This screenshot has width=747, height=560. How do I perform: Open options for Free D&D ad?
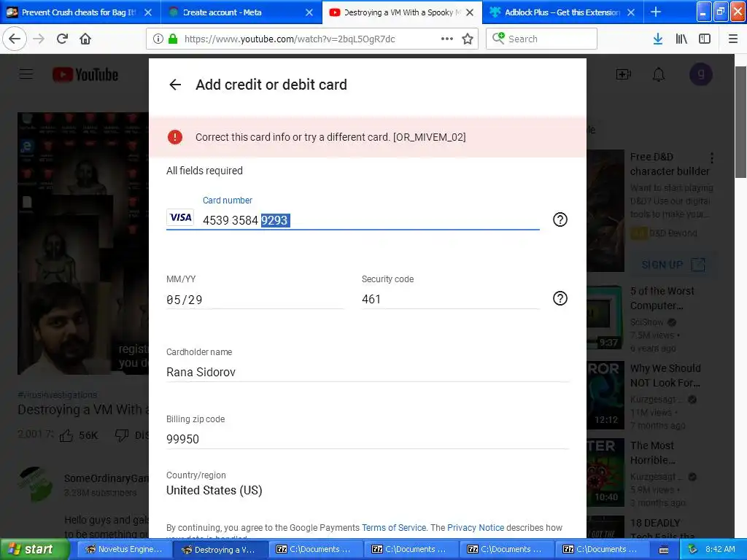(712, 157)
